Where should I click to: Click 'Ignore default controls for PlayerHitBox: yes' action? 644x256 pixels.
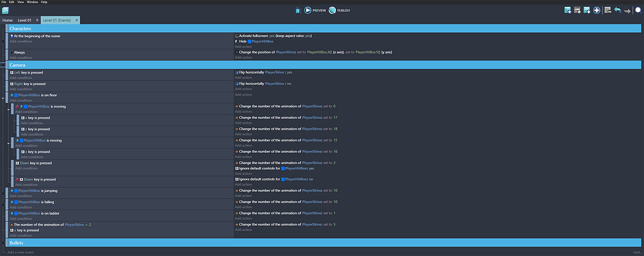pos(274,169)
